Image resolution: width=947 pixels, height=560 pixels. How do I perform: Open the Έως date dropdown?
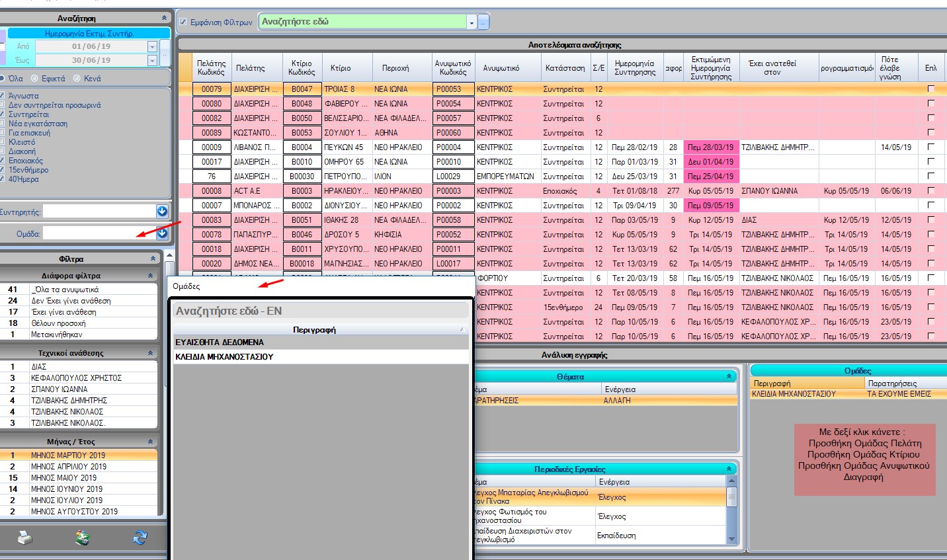(152, 60)
